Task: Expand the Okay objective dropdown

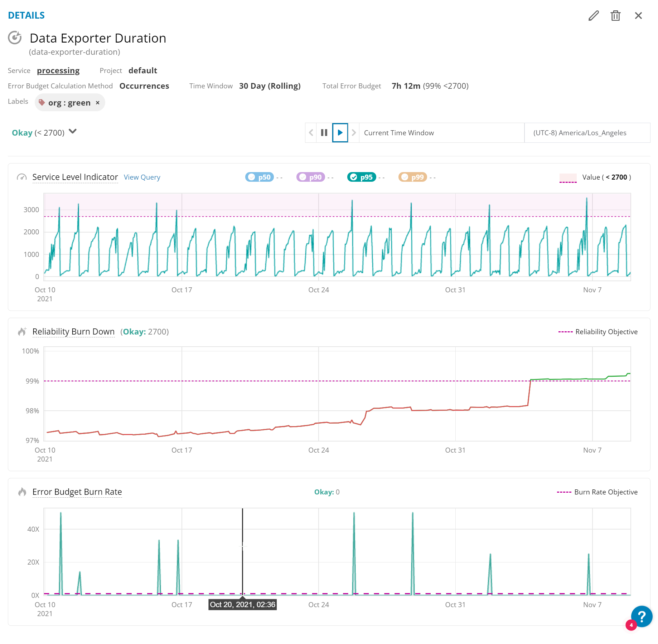Action: [x=73, y=132]
